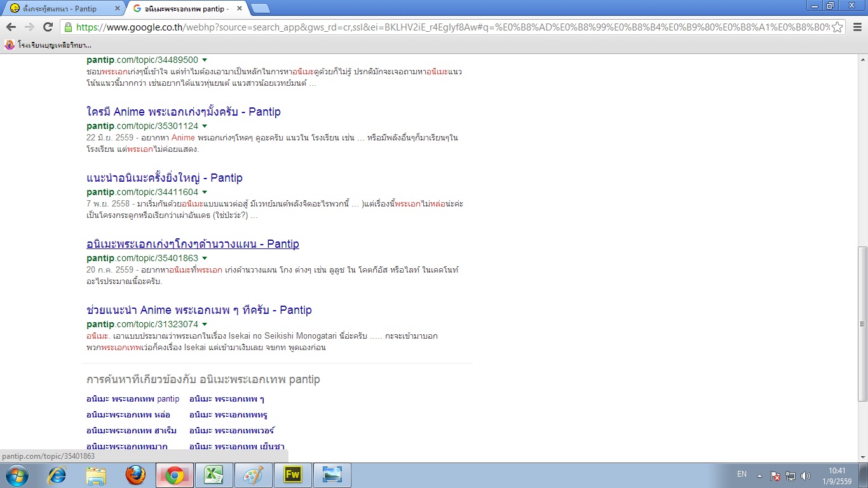Open Paint from the taskbar
The height and width of the screenshot is (488, 868).
click(x=254, y=475)
